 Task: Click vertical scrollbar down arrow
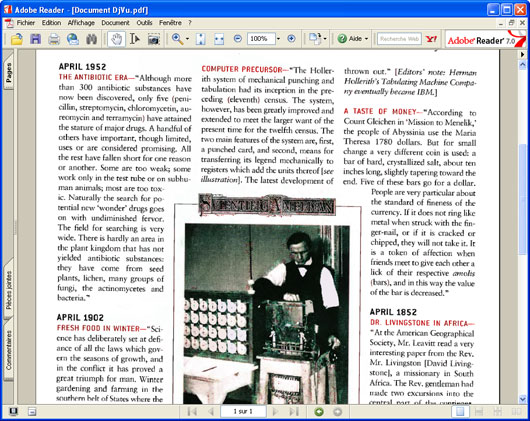pos(523,399)
